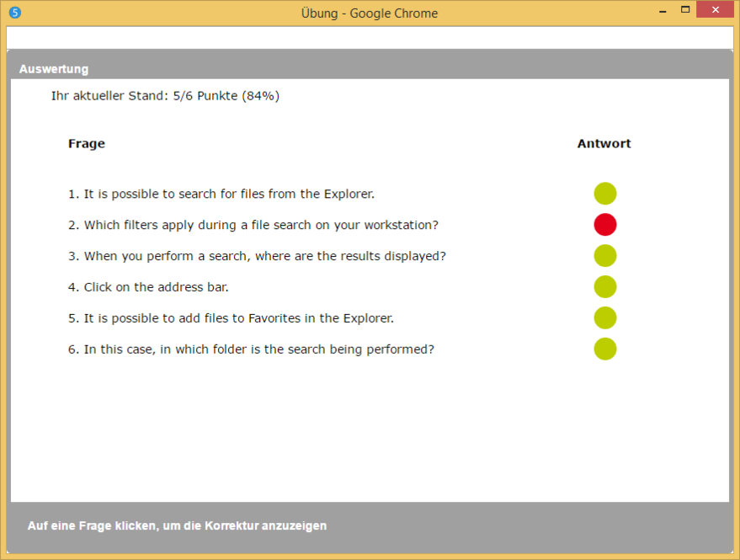Click the red result dot for question 2

coord(605,225)
